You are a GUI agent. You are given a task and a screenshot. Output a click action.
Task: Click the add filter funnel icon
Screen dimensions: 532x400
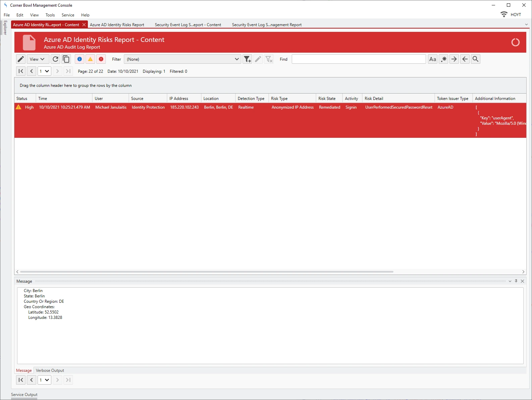click(247, 59)
